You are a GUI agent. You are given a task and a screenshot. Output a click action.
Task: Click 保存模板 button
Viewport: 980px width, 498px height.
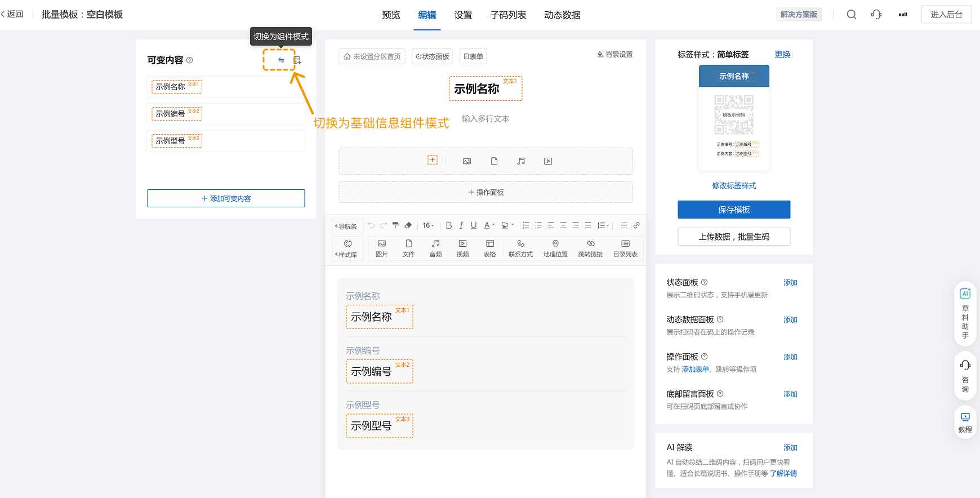tap(734, 210)
